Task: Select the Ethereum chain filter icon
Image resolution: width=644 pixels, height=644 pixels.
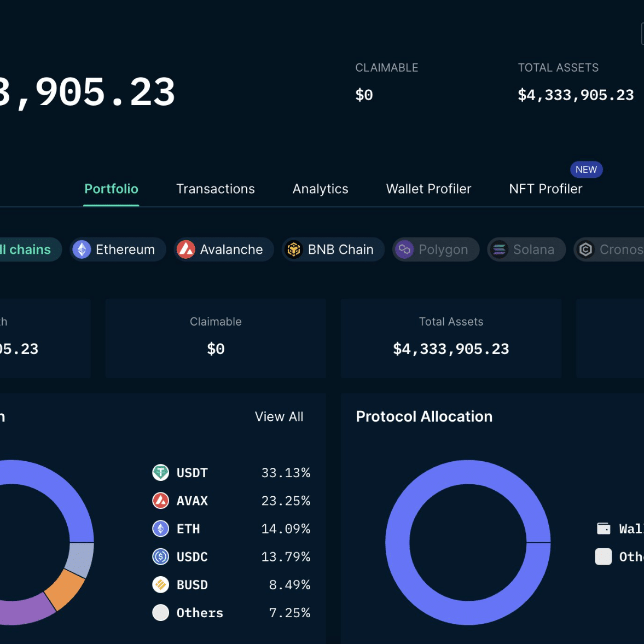Action: (x=82, y=250)
